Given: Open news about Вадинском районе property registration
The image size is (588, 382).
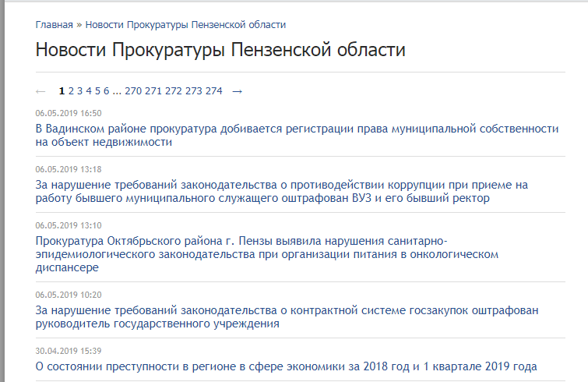Looking at the screenshot, I should coord(297,136).
